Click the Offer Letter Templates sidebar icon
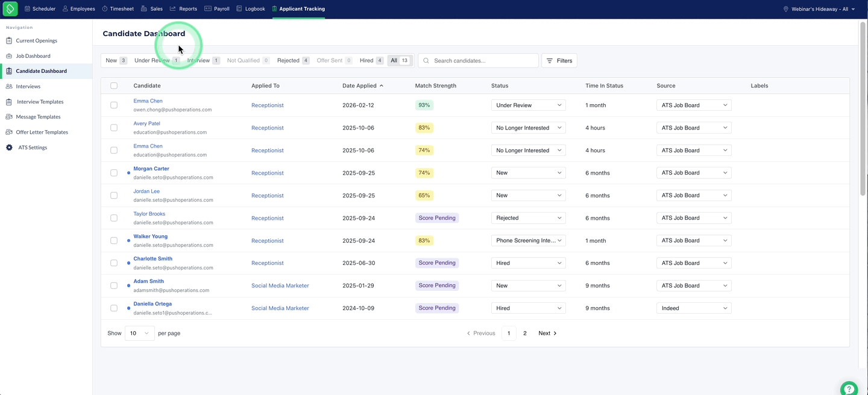This screenshot has width=868, height=395. [9, 132]
